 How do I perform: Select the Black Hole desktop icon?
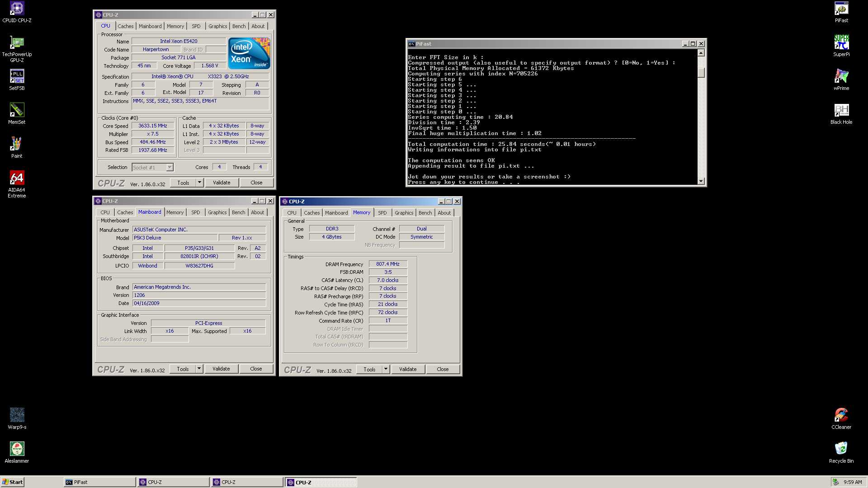(841, 114)
